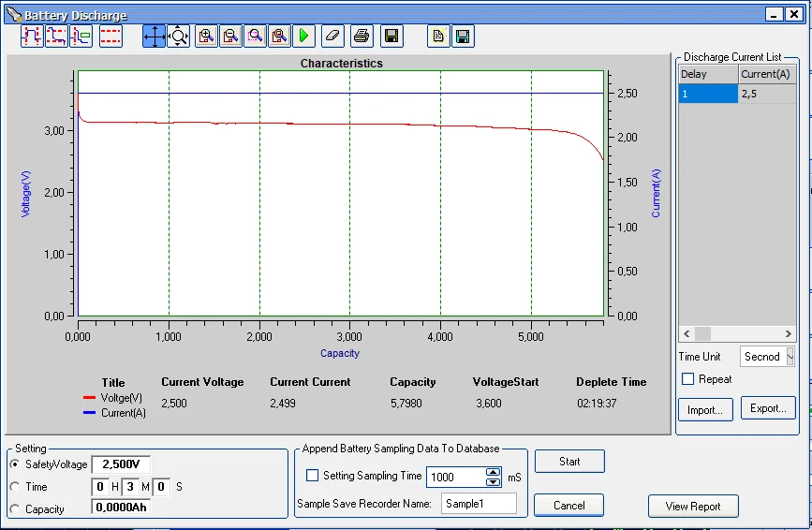This screenshot has height=530, width=812.
Task: Minimize the Battery Discharge window
Action: pos(775,14)
